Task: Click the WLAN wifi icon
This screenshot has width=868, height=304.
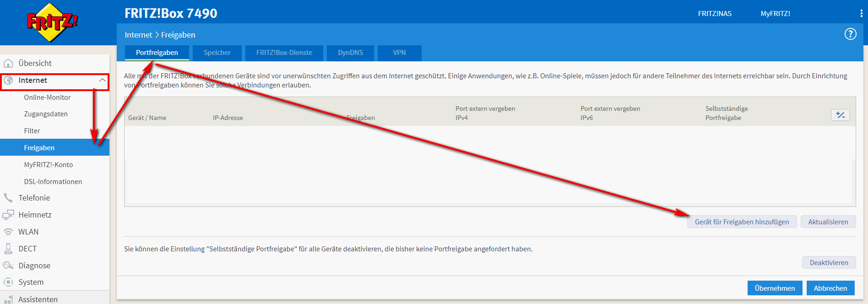Action: click(x=8, y=232)
